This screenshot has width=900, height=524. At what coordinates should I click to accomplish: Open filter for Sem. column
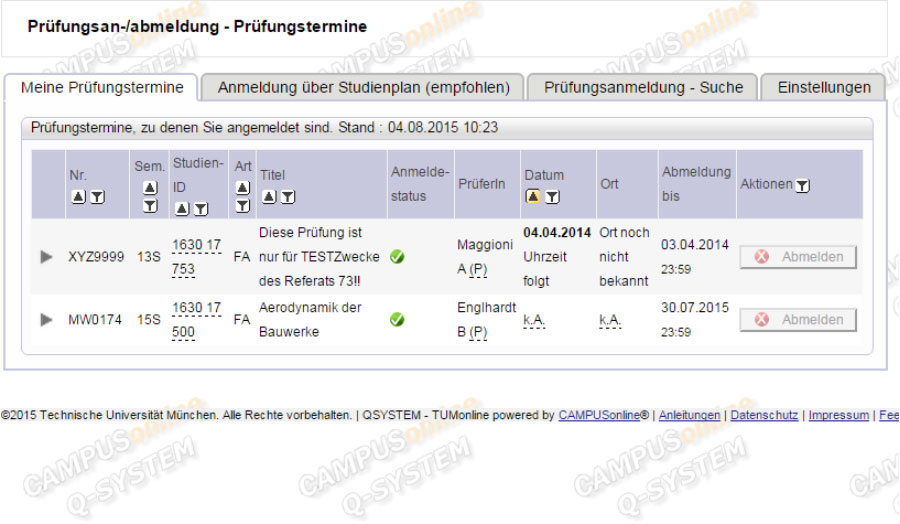tap(150, 205)
